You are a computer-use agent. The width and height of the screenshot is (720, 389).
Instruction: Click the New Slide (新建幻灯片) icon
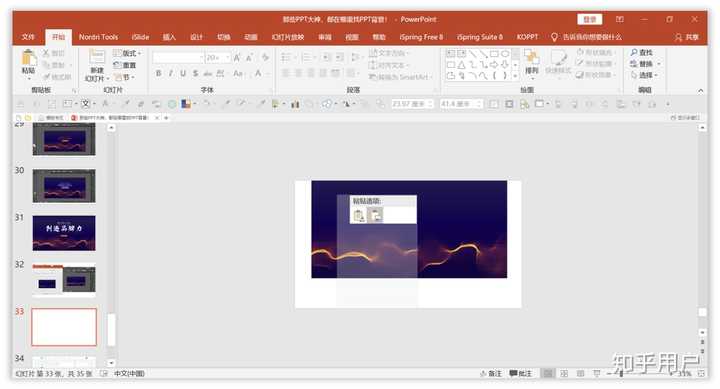tap(97, 57)
